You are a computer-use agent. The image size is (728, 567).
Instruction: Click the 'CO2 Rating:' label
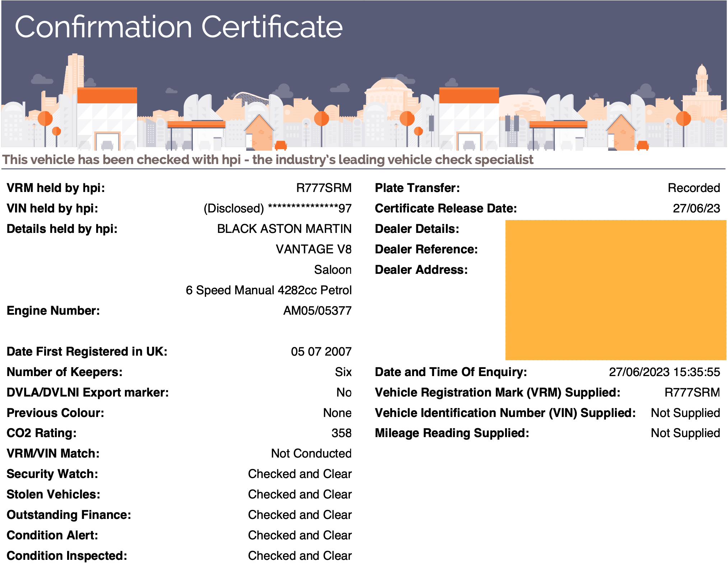click(x=42, y=433)
